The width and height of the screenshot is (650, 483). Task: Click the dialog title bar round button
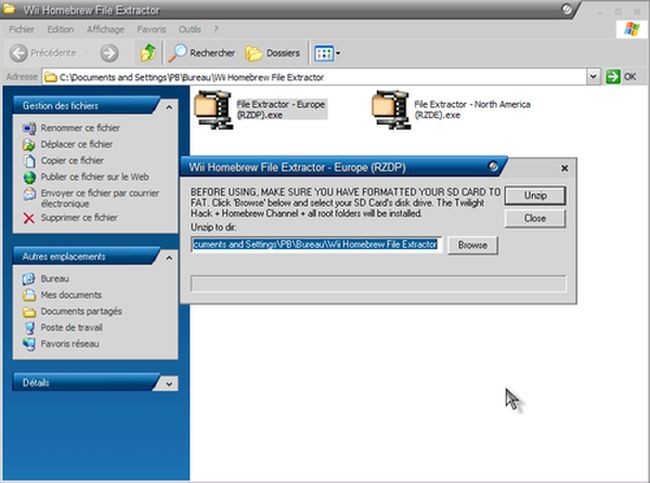(x=493, y=166)
